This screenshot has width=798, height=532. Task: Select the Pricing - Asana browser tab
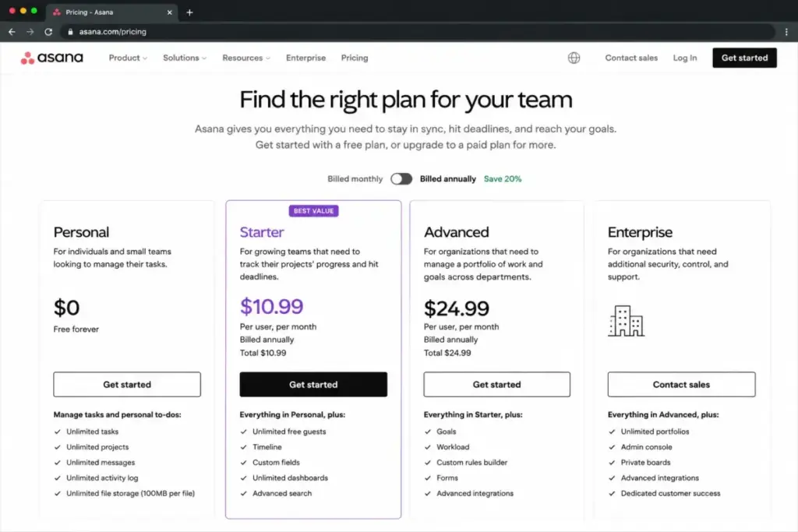click(x=112, y=12)
